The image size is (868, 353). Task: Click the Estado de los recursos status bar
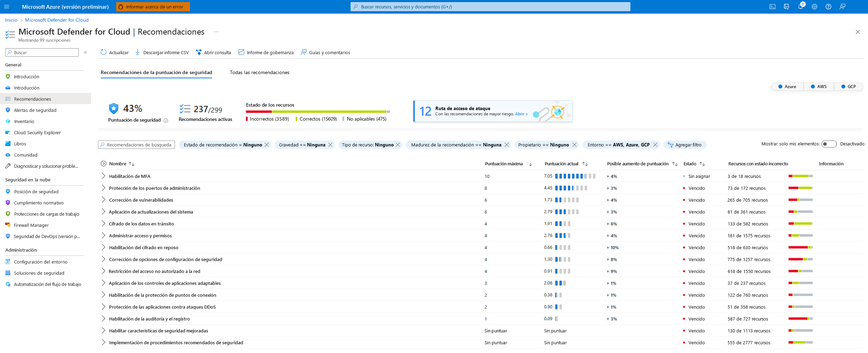[x=318, y=111]
